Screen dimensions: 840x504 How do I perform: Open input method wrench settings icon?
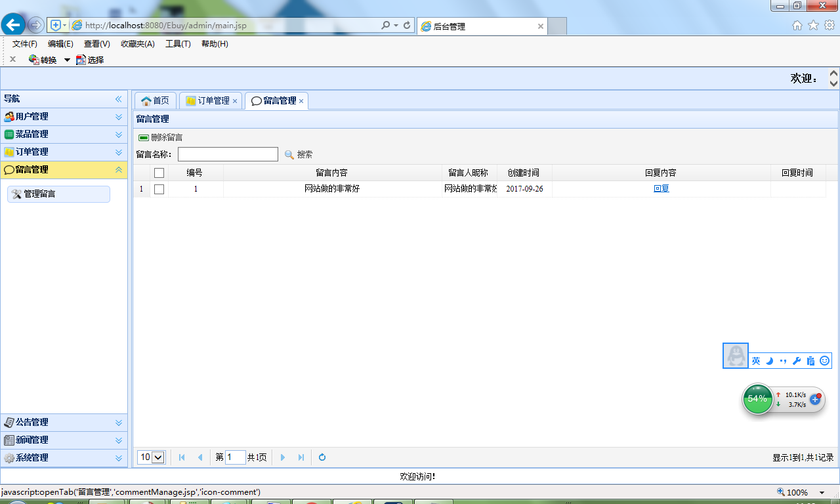pyautogui.click(x=797, y=361)
